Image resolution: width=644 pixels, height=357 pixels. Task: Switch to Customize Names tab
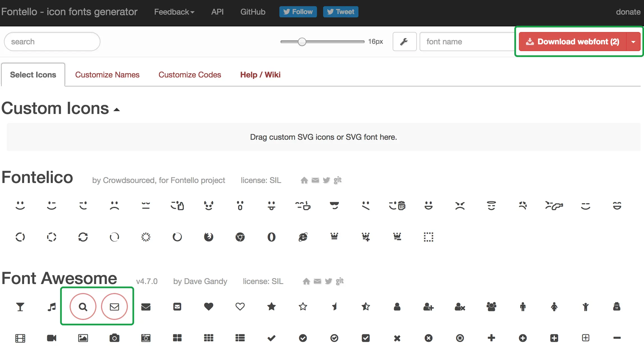pyautogui.click(x=107, y=75)
